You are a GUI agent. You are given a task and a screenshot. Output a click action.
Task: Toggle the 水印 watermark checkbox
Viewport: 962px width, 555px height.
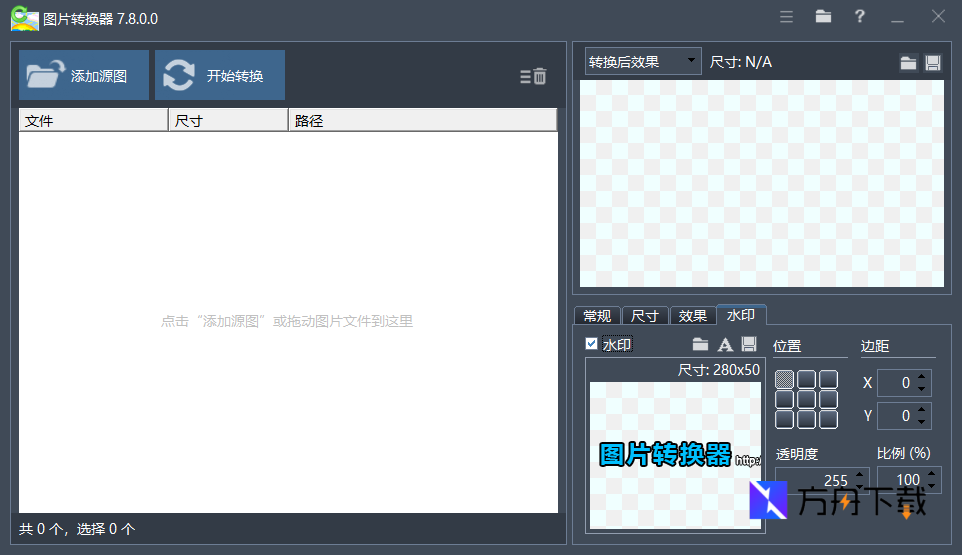[591, 344]
